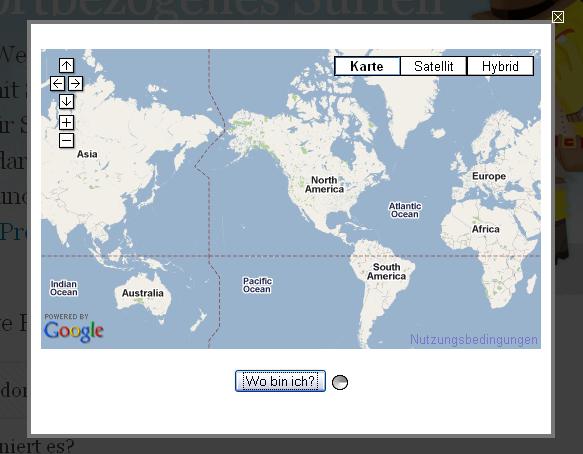Close the map popup dialog
The image size is (583, 454).
(x=558, y=17)
